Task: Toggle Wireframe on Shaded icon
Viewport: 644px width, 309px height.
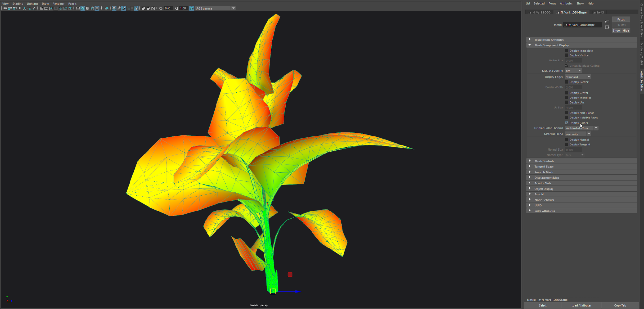Action: pos(92,8)
